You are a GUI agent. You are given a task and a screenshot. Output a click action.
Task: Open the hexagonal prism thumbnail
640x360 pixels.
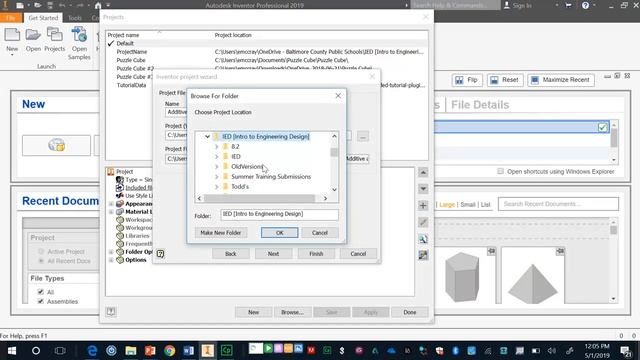pyautogui.click(x=462, y=277)
